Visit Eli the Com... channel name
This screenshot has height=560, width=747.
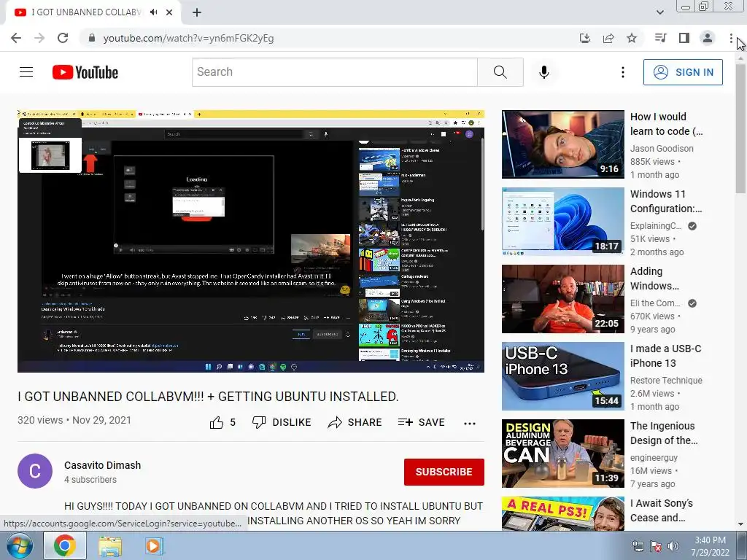(x=655, y=303)
